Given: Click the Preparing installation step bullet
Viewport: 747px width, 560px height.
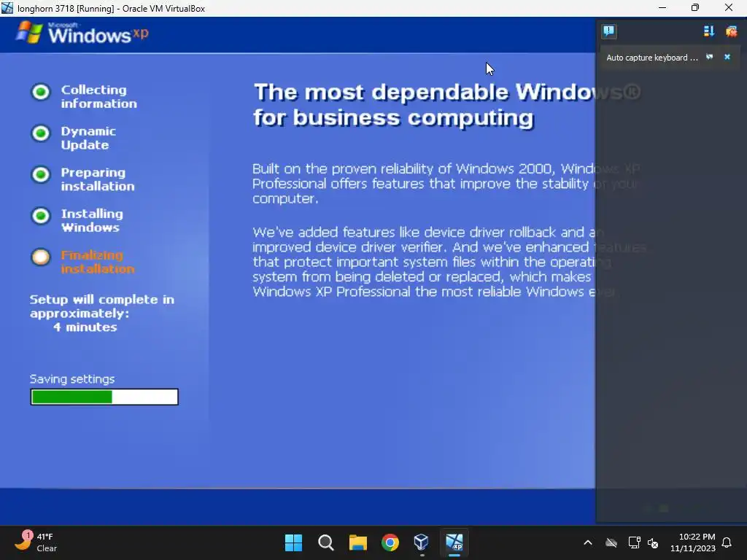Looking at the screenshot, I should (41, 174).
